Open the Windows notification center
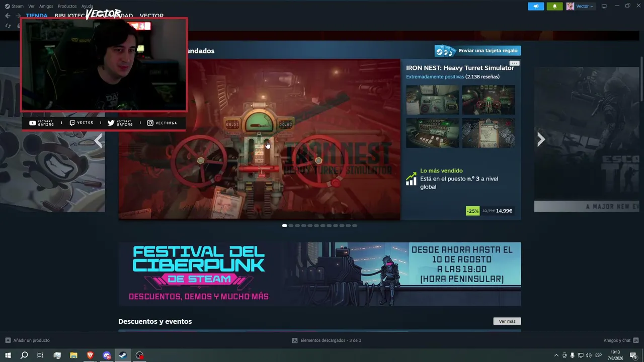 [634, 355]
